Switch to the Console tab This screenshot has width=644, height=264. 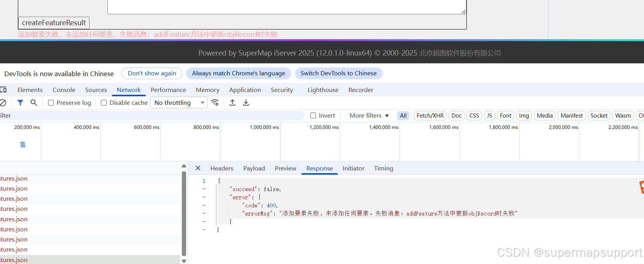tap(64, 90)
